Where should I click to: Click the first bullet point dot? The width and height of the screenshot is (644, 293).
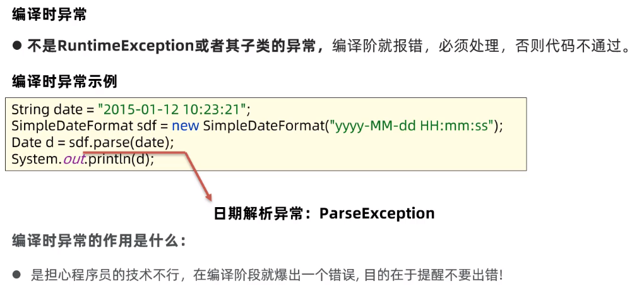click(17, 47)
